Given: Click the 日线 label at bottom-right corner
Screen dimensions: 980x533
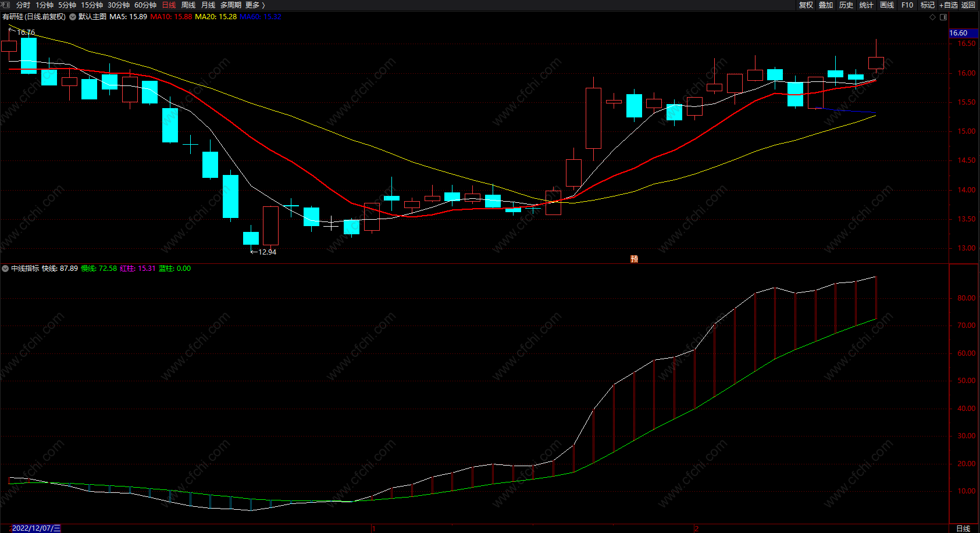Looking at the screenshot, I should coord(963,528).
